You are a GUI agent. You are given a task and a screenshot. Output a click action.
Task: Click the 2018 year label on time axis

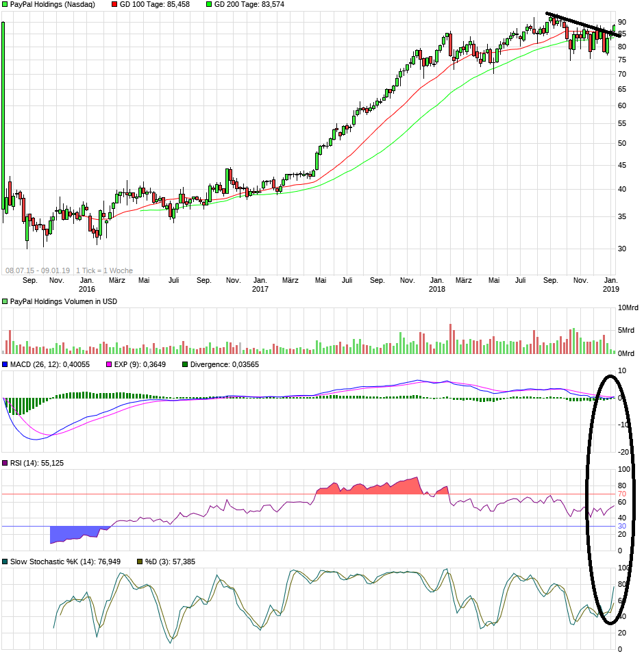(437, 289)
